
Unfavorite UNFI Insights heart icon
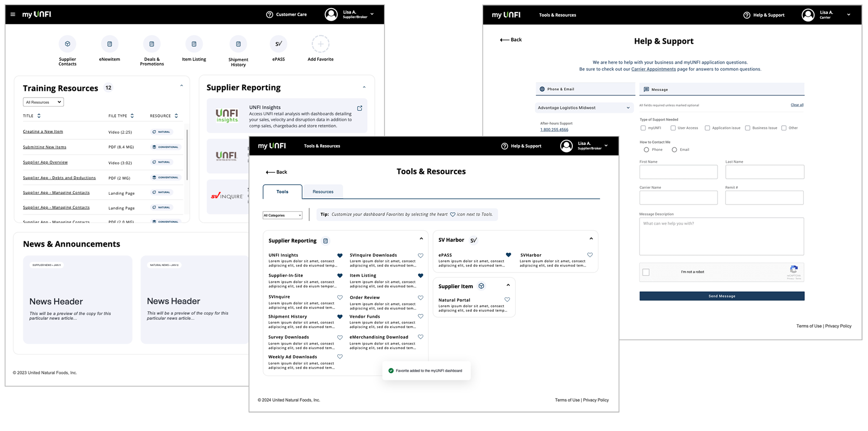point(340,256)
